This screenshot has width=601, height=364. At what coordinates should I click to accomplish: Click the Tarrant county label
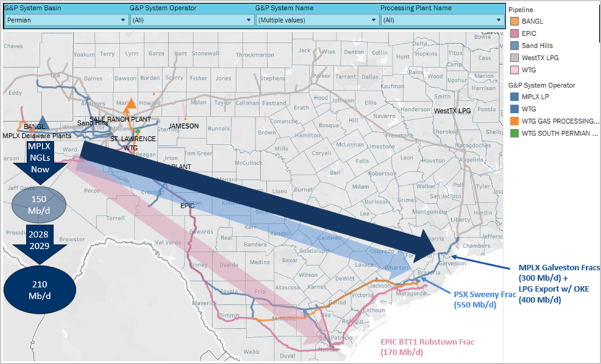(x=345, y=76)
